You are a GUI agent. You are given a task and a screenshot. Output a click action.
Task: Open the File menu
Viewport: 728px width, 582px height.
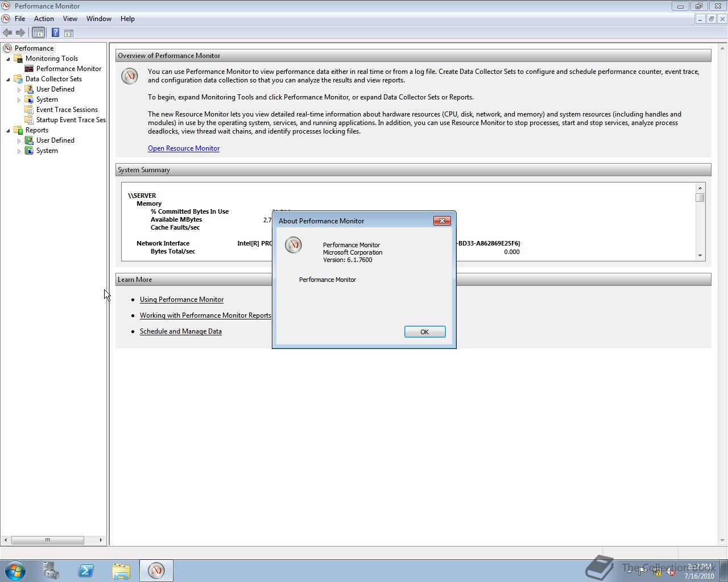click(x=20, y=19)
